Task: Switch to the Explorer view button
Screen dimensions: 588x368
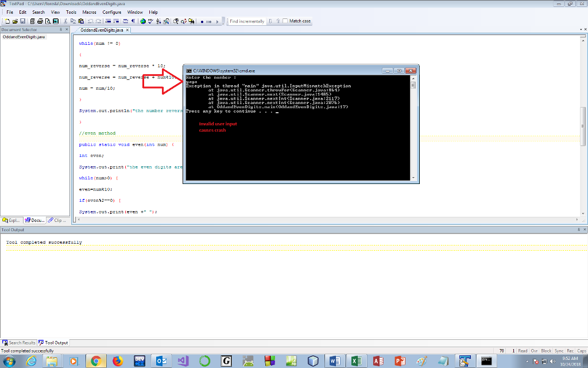Action: tap(11, 220)
